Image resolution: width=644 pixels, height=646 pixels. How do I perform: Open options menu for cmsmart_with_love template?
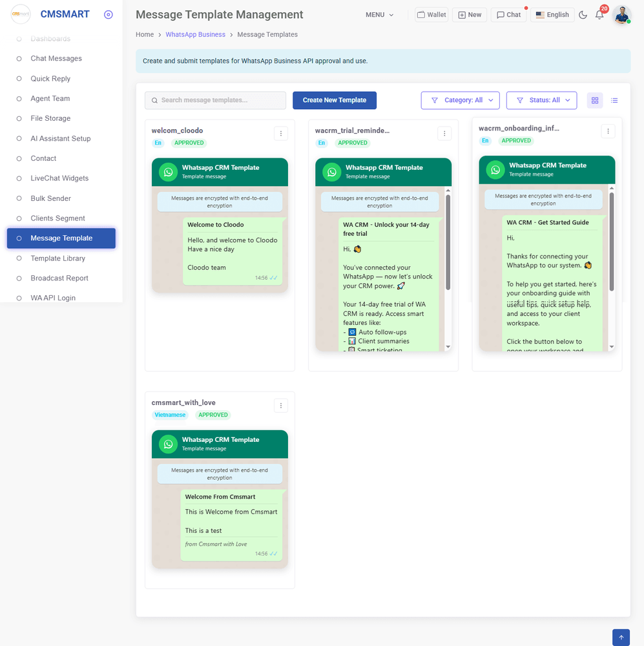[280, 405]
